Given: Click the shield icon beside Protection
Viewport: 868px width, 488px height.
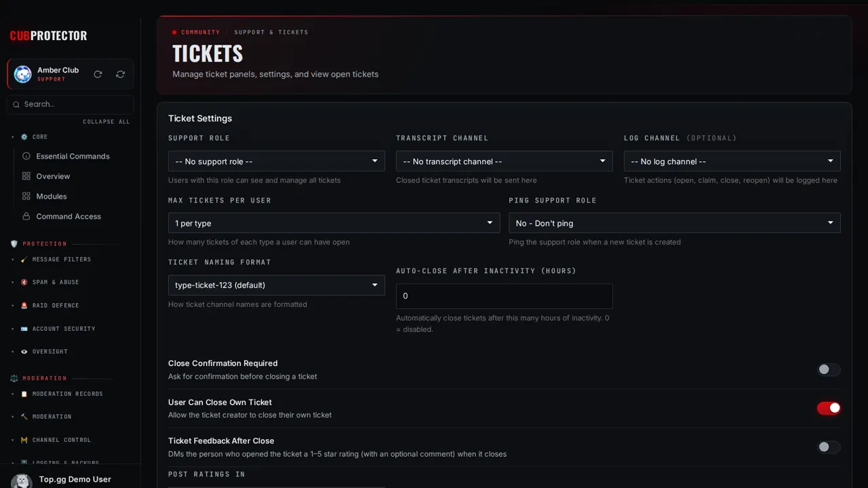Looking at the screenshot, I should [14, 243].
